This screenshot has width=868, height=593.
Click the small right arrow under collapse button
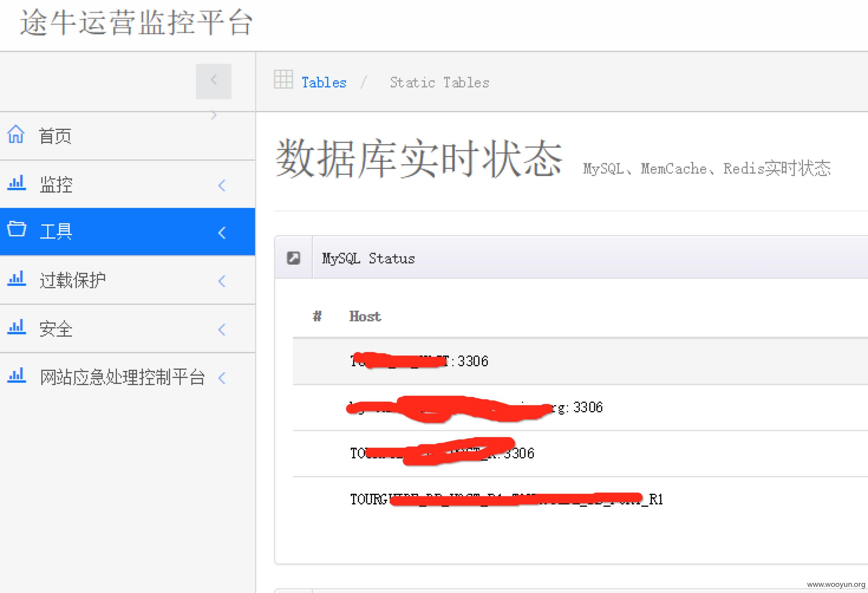[214, 115]
